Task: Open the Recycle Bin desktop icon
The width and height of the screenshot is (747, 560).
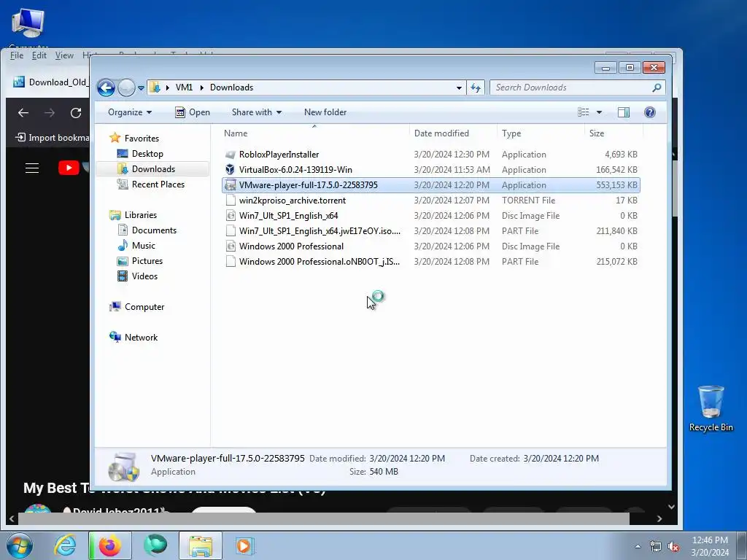Action: click(x=711, y=408)
